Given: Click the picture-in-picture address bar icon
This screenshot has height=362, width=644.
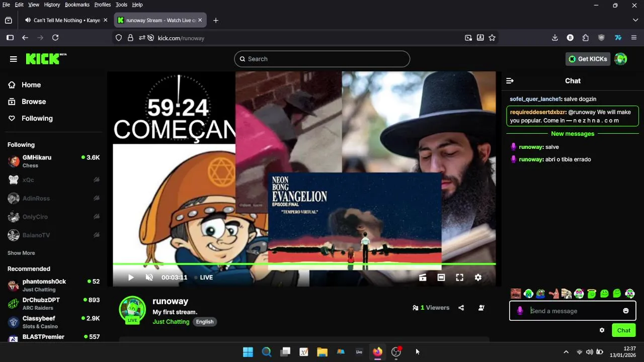Looking at the screenshot, I should pyautogui.click(x=468, y=38).
